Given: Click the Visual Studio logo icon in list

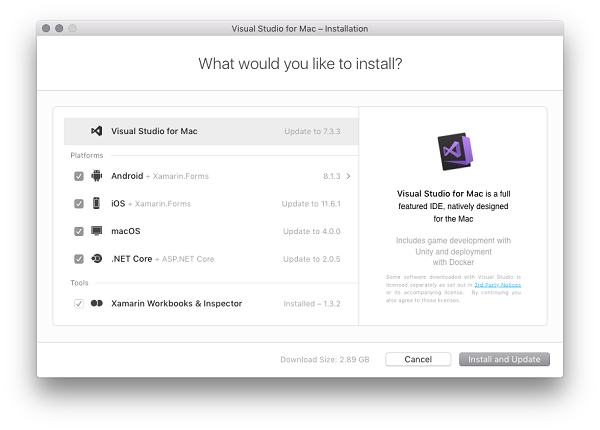Looking at the screenshot, I should pos(96,131).
